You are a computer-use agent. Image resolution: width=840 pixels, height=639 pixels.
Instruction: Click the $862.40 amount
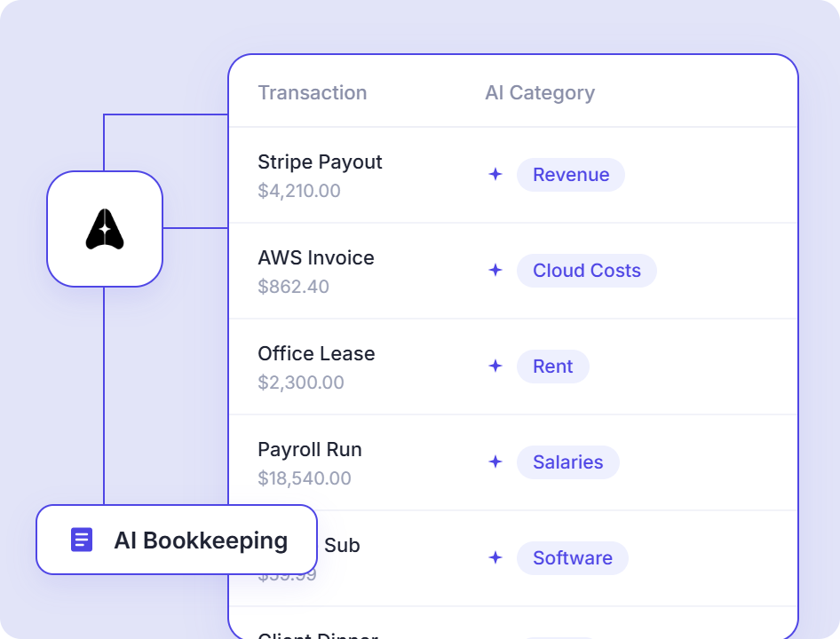click(294, 287)
